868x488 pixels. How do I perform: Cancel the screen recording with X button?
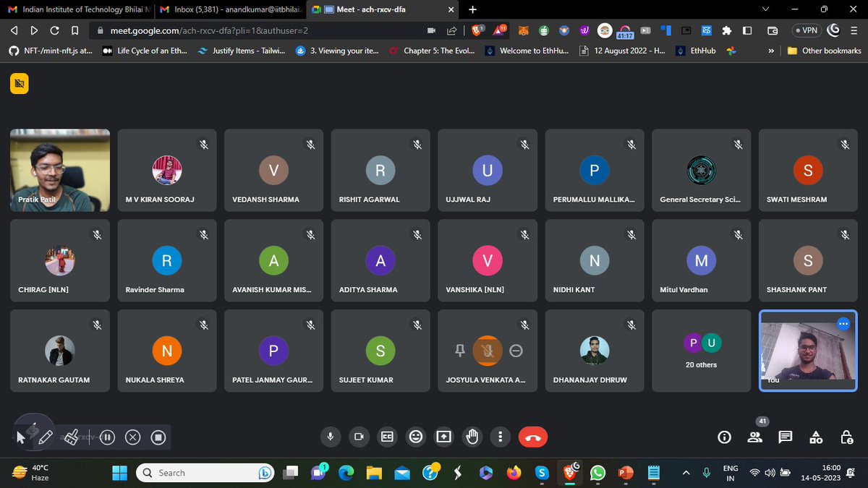[132, 437]
